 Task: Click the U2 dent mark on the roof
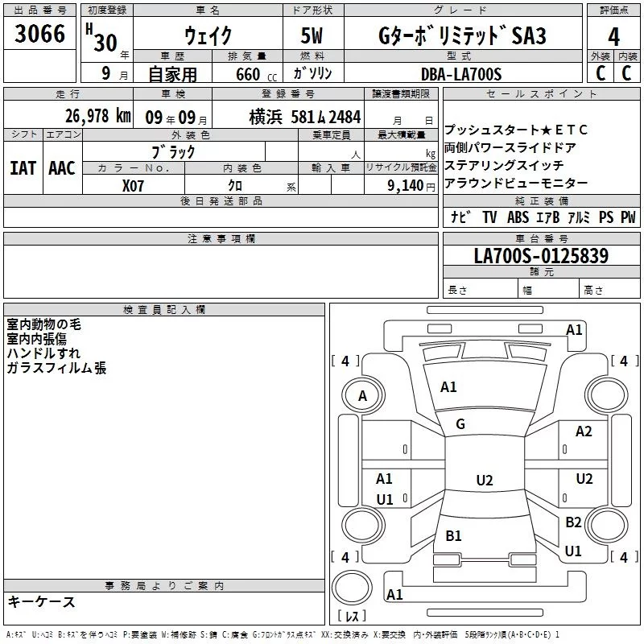point(484,481)
